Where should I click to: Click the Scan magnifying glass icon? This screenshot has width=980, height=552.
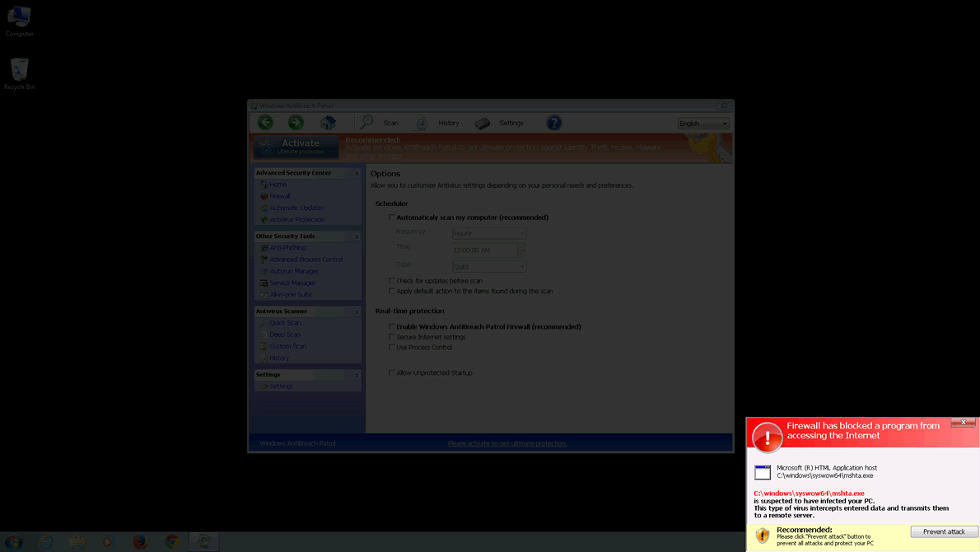tap(367, 123)
